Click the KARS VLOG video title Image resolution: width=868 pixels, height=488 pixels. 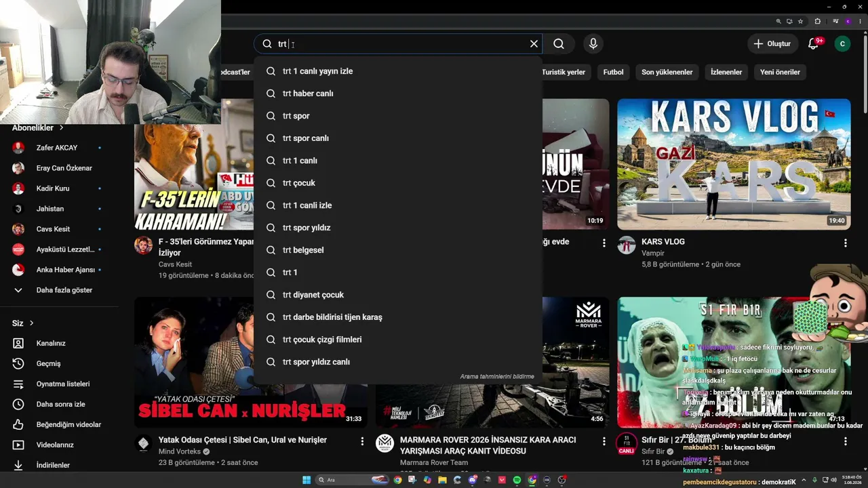coord(663,242)
